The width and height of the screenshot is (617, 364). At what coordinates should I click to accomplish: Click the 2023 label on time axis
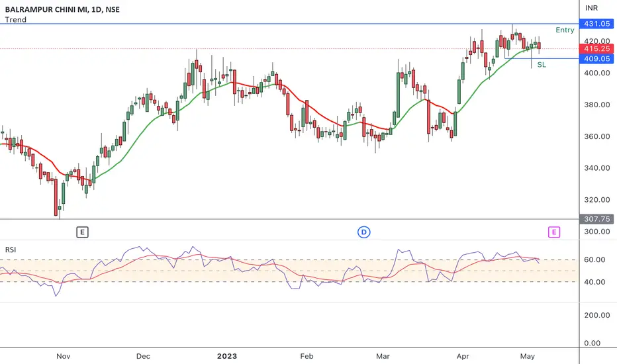tap(227, 356)
